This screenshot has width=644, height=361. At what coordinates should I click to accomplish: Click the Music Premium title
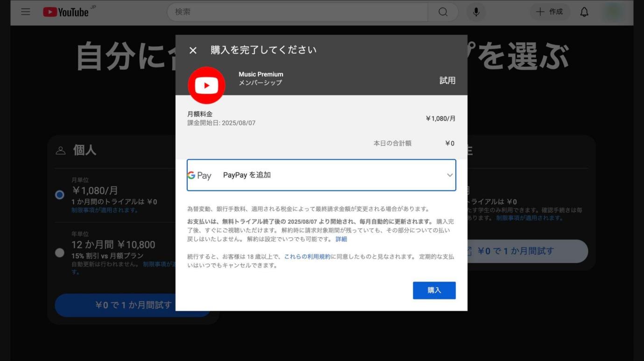pyautogui.click(x=261, y=74)
